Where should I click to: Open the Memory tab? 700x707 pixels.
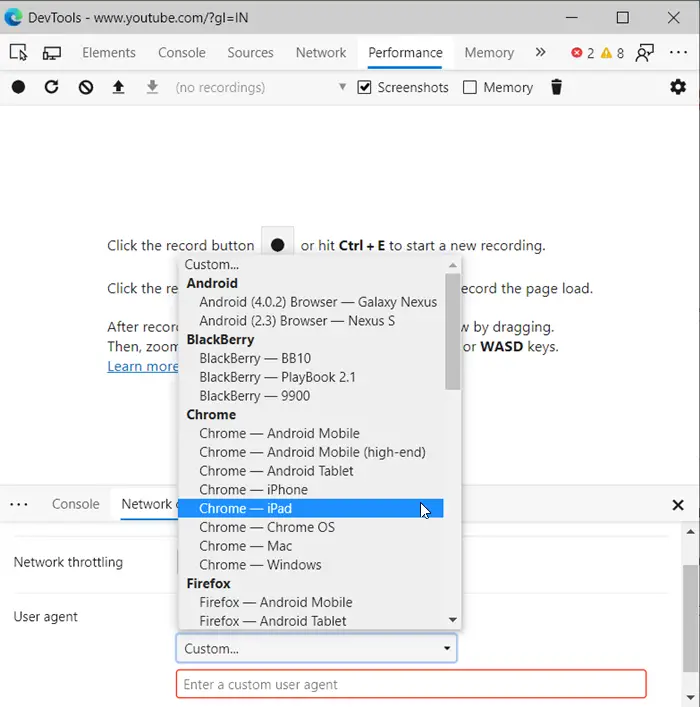pos(489,53)
